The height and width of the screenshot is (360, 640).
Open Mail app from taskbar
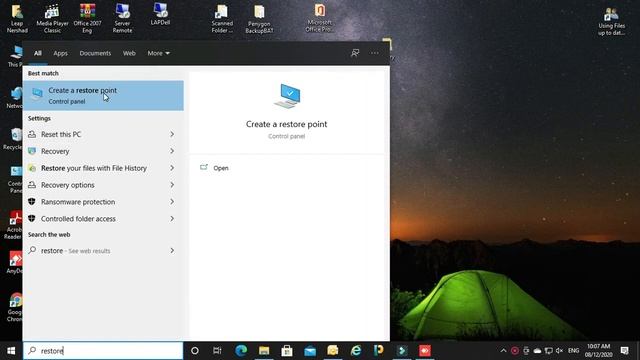pyautogui.click(x=310, y=351)
